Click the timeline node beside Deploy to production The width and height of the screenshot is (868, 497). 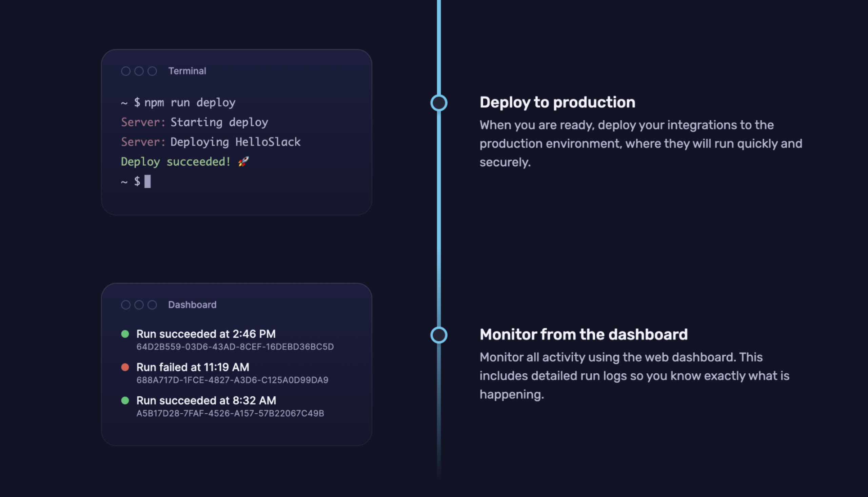pos(439,103)
